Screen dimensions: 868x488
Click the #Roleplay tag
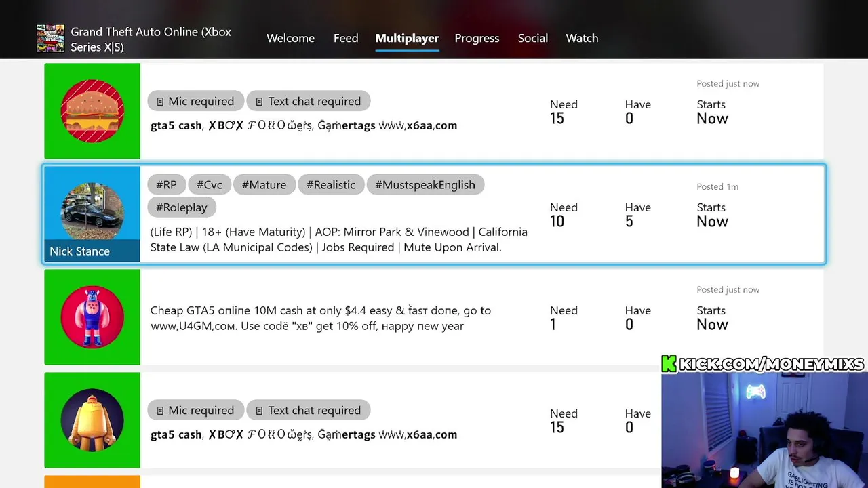[x=182, y=207]
